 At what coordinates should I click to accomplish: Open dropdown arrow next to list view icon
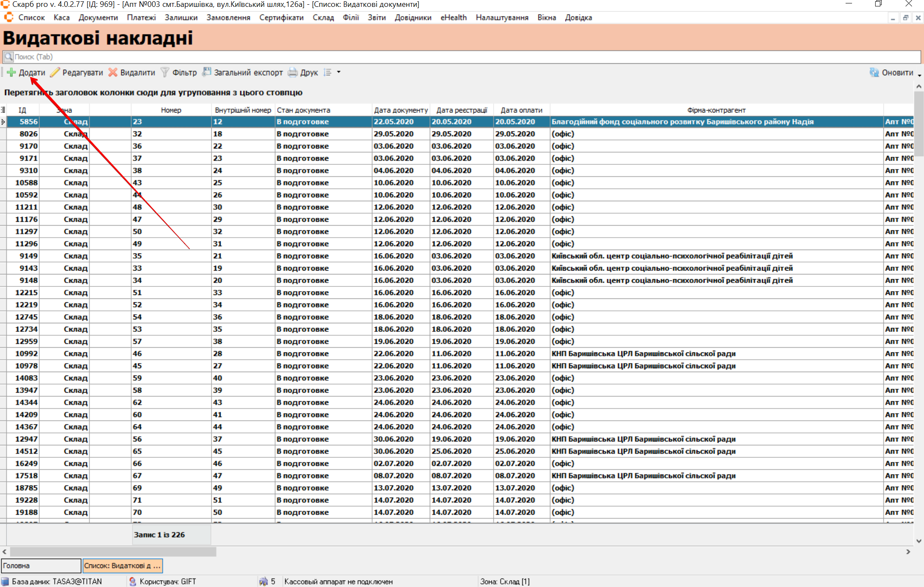click(339, 72)
